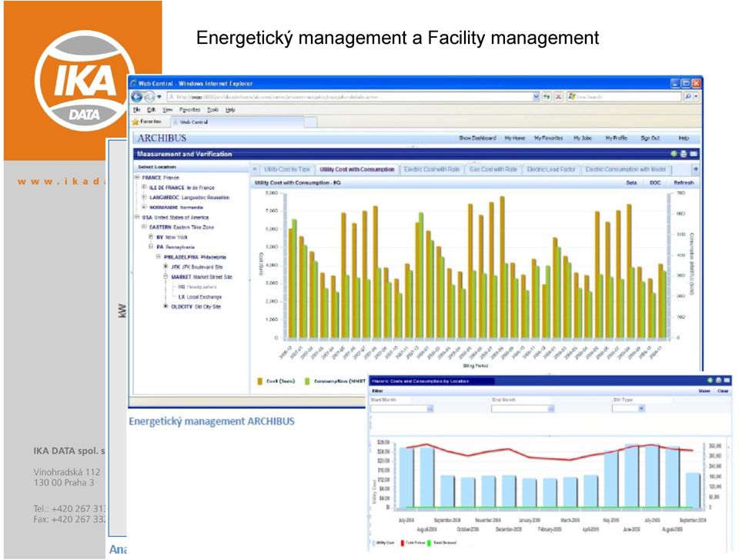Expand the NY New York tree node

152,237
